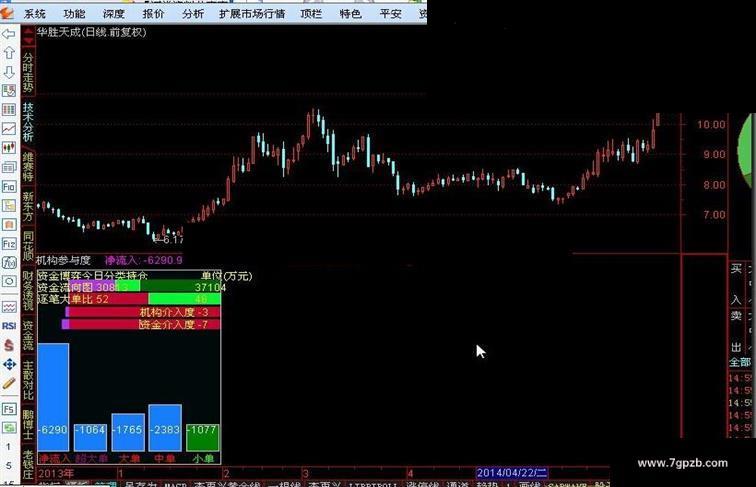The image size is (756, 487).
Task: Click the up arrow icon in left toolbar
Action: pos(9,53)
